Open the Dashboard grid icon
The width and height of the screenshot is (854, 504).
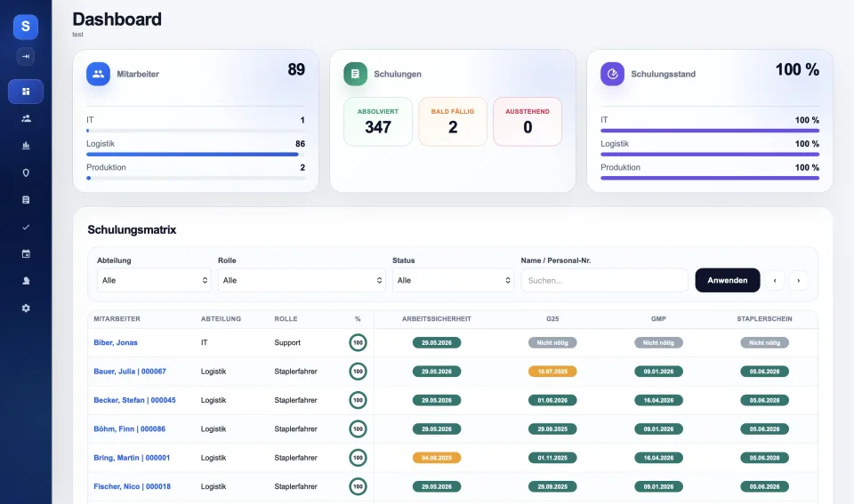(26, 92)
